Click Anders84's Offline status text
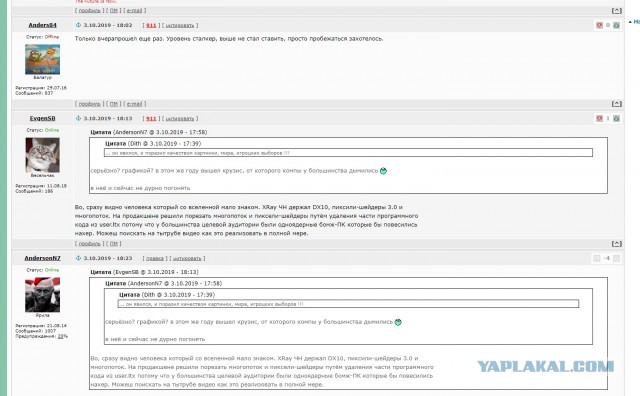The image size is (640, 396). pos(52,37)
